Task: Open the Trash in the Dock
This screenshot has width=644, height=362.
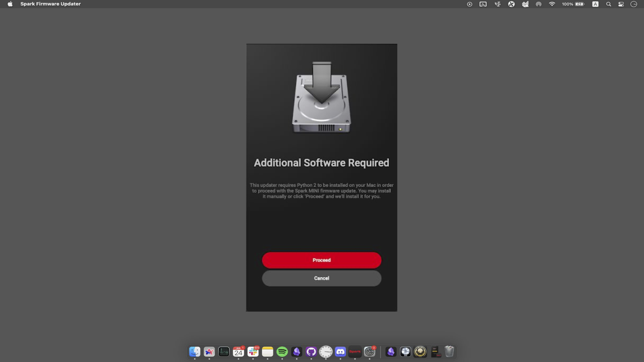Action: (x=449, y=352)
